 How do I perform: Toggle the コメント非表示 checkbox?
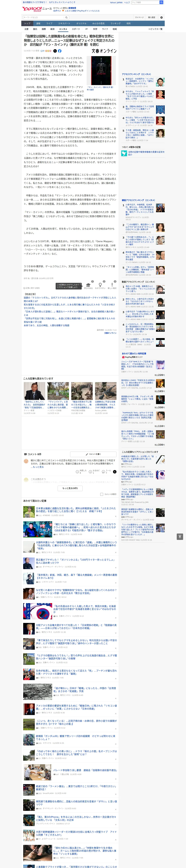[102, 494]
